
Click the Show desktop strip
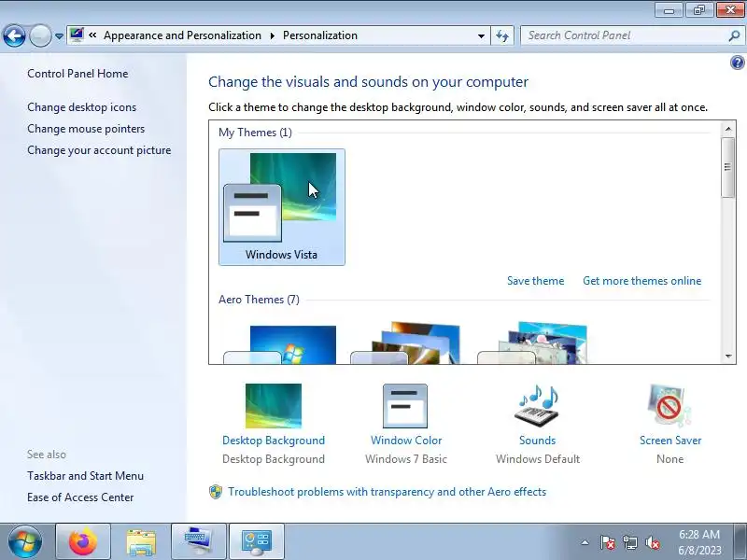[740, 541]
